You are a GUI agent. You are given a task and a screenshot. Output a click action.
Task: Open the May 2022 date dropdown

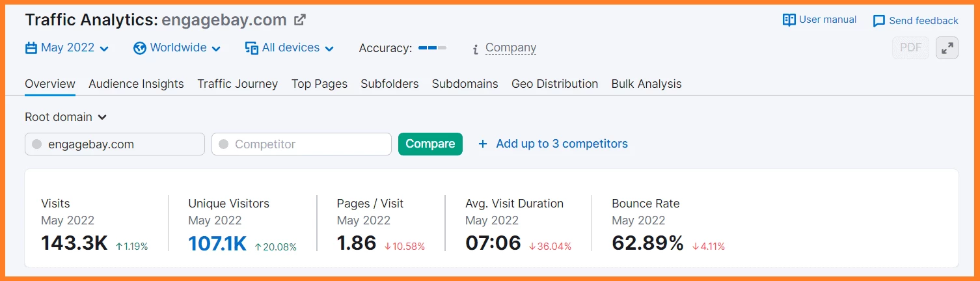tap(67, 47)
